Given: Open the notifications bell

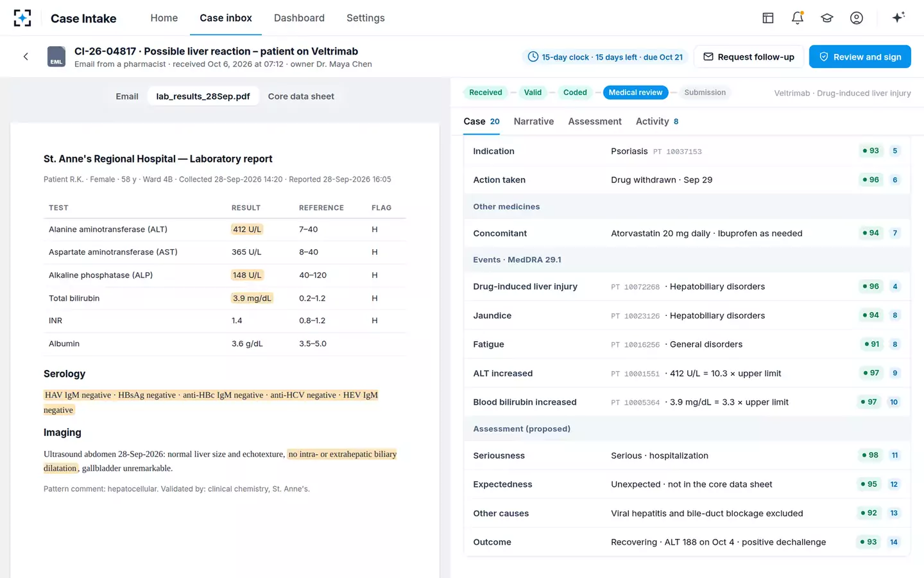Looking at the screenshot, I should 798,18.
